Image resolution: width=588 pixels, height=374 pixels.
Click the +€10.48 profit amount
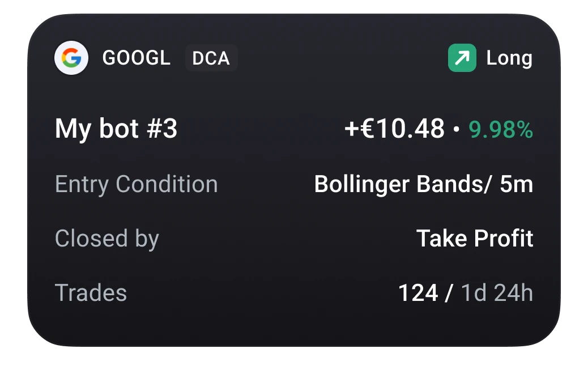394,129
